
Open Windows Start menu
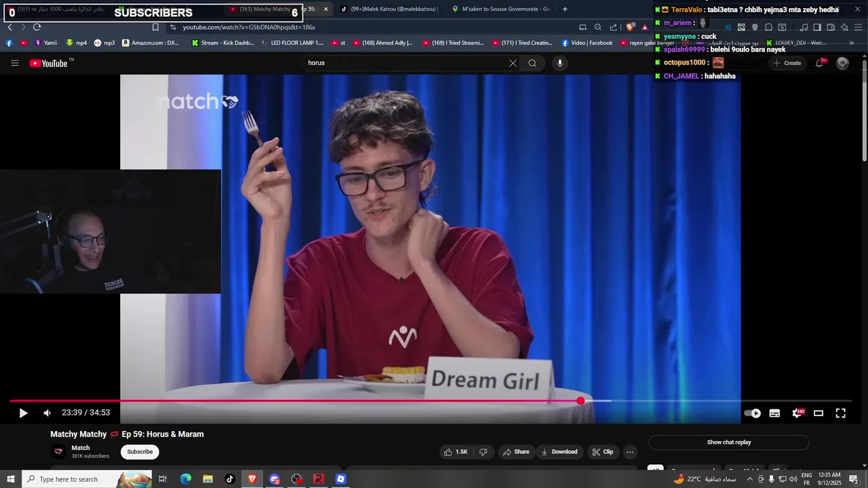[11, 479]
